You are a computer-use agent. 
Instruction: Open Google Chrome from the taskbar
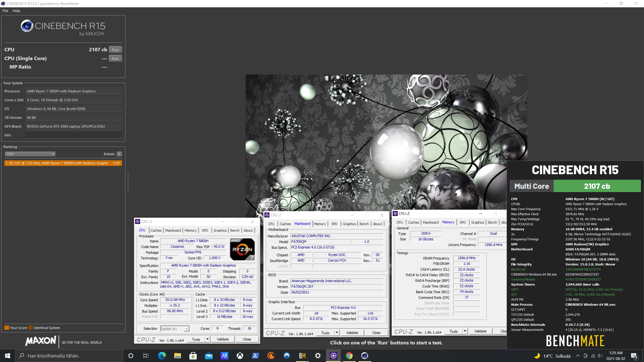click(x=349, y=356)
